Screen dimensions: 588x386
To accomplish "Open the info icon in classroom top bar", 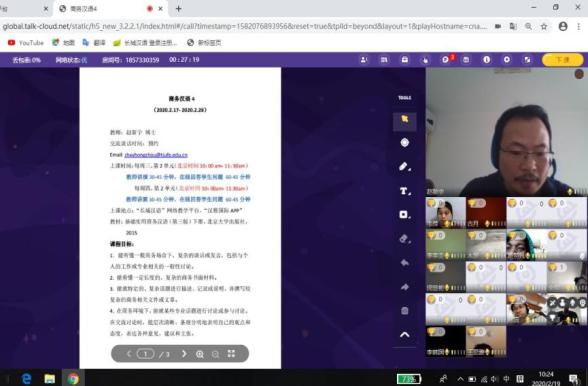I will point(486,60).
